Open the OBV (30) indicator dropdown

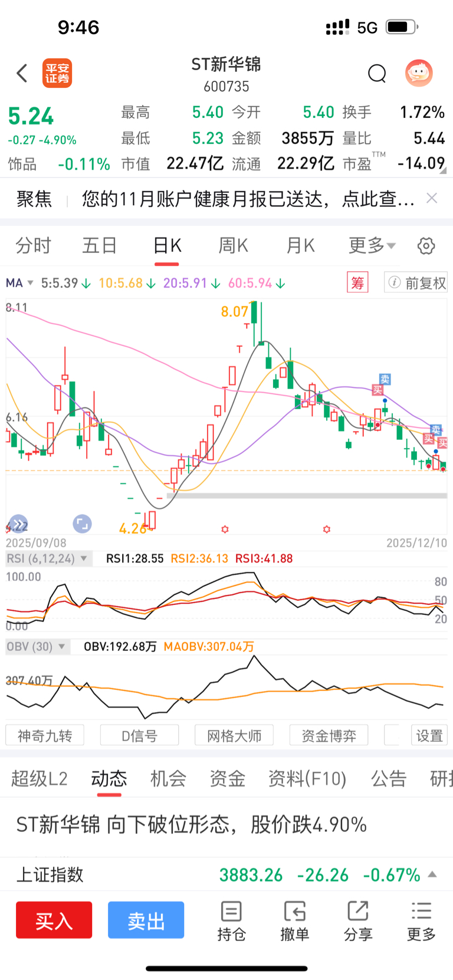pyautogui.click(x=37, y=647)
